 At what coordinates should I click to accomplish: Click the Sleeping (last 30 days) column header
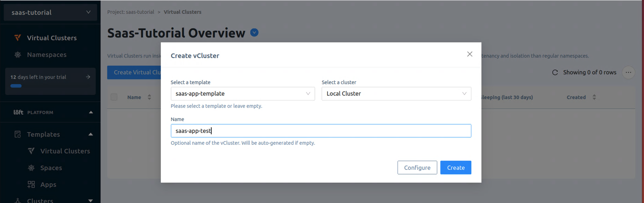507,97
